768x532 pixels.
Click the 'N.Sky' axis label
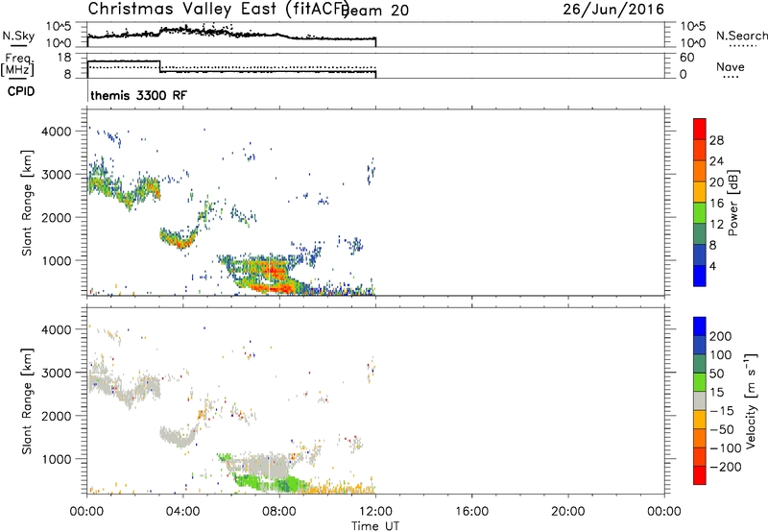18,36
